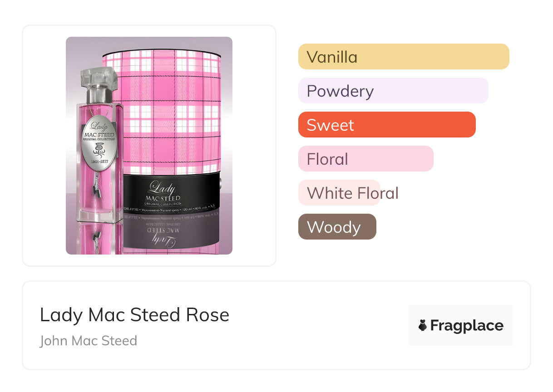The height and width of the screenshot is (392, 553).
Task: Click the Fragplace perfume bottle logo icon
Action: [423, 325]
